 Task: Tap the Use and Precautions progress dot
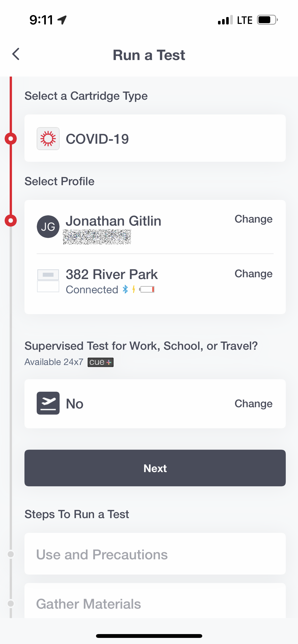pyautogui.click(x=11, y=554)
